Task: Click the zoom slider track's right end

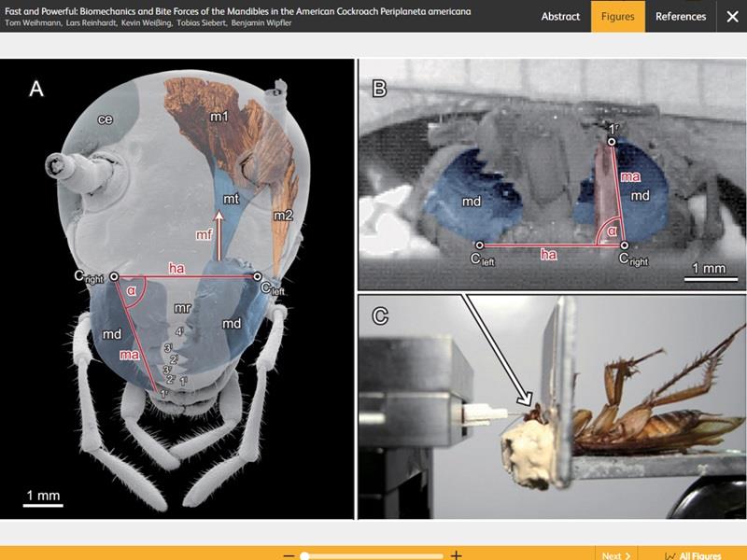Action: point(443,555)
